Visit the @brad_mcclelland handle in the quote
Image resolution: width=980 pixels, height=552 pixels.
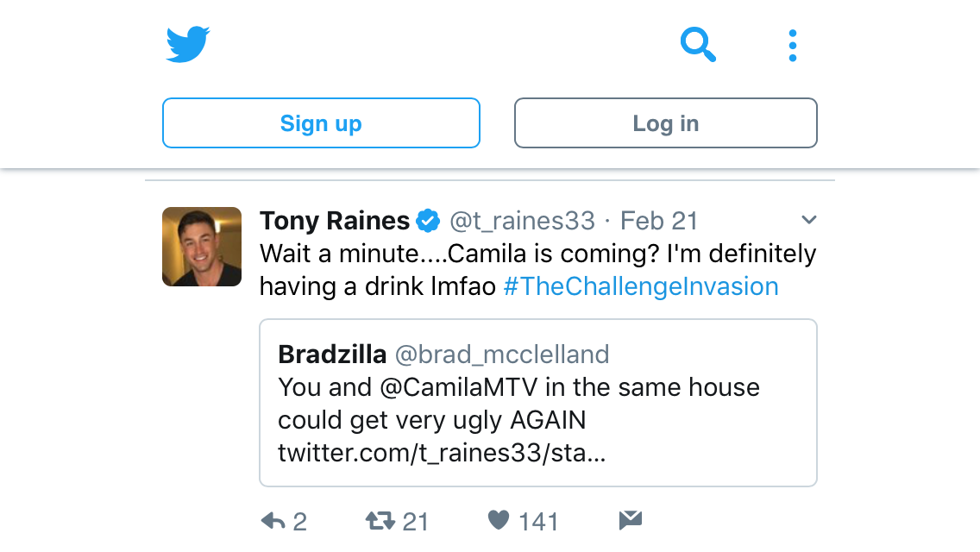[x=502, y=354]
